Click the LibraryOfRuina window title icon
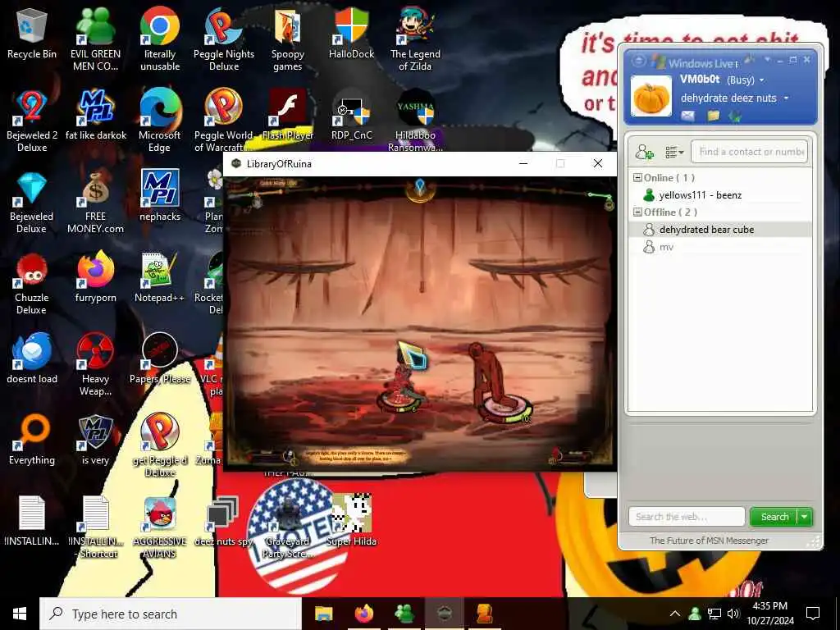The width and height of the screenshot is (840, 630). [x=235, y=163]
